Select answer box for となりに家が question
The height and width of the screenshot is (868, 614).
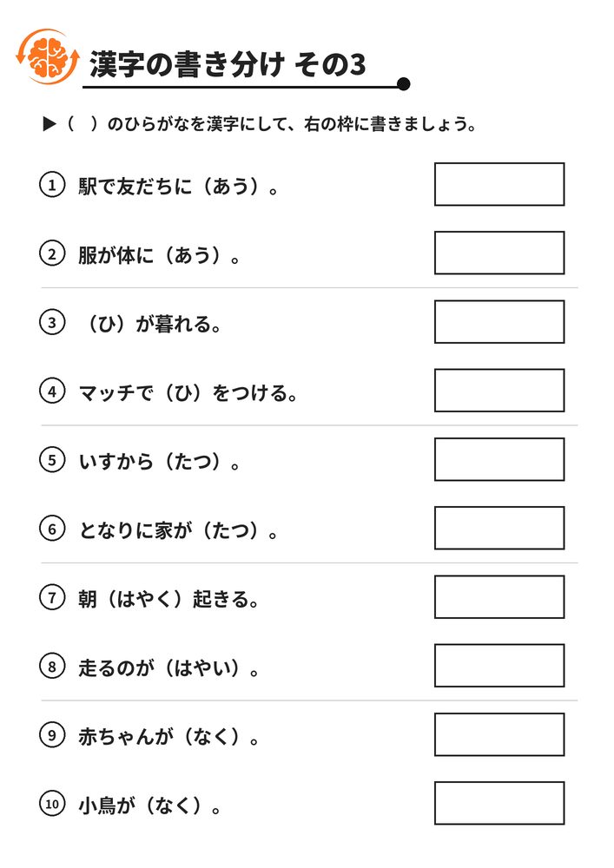[x=499, y=528]
